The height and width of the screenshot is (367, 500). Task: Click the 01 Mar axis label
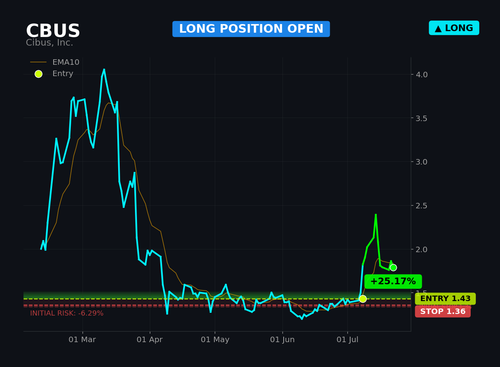[x=82, y=340]
